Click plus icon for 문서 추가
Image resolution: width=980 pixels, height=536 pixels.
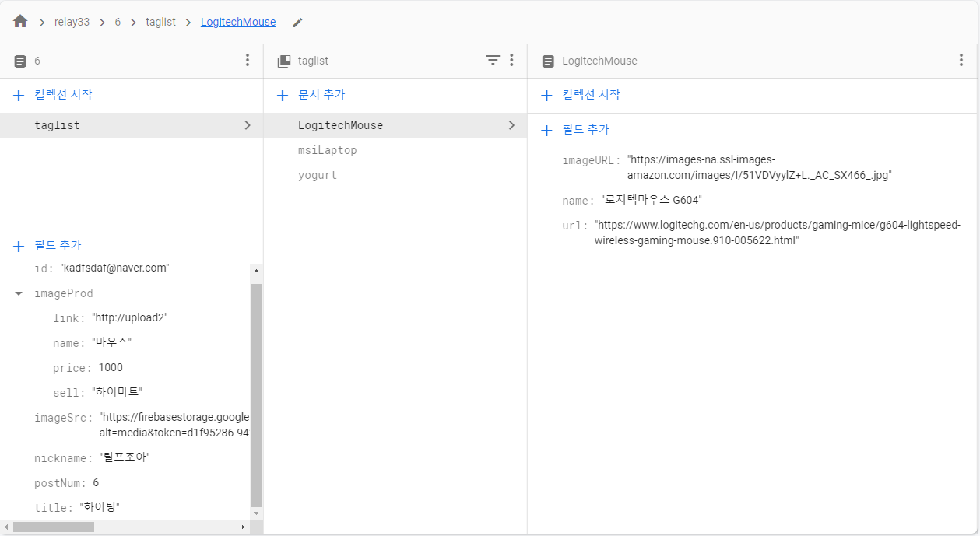(283, 95)
